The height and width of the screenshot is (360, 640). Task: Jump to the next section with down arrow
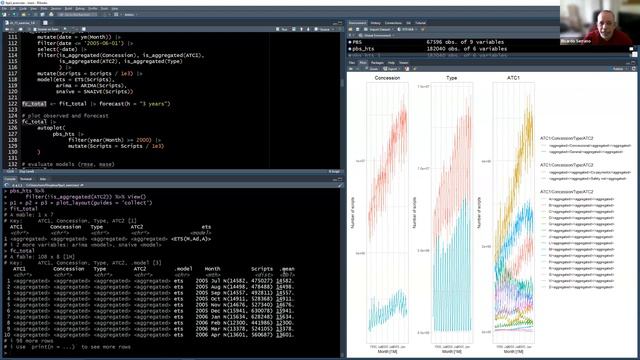[308, 29]
